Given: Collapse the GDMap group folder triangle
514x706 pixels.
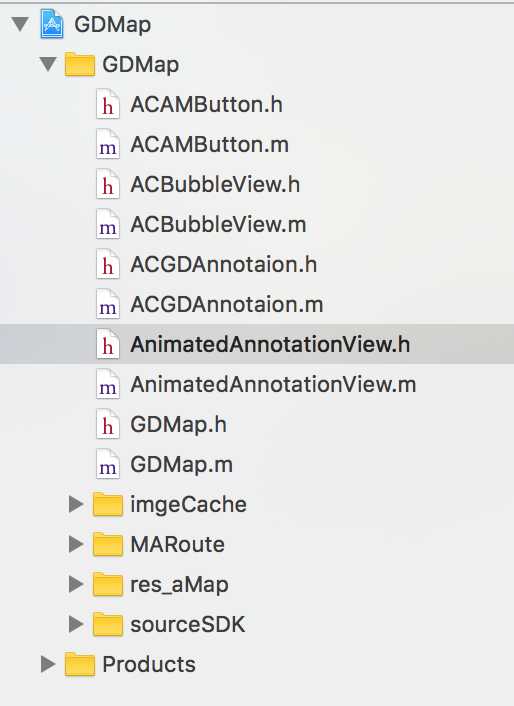Looking at the screenshot, I should (x=48, y=64).
